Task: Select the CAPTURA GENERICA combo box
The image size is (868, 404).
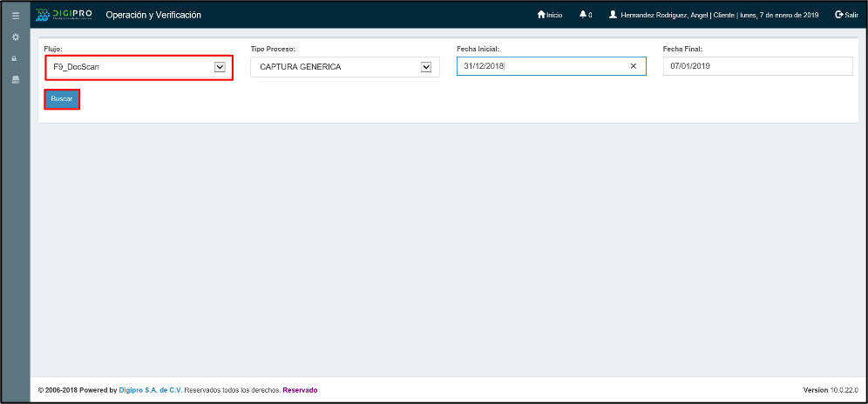Action: coord(336,67)
